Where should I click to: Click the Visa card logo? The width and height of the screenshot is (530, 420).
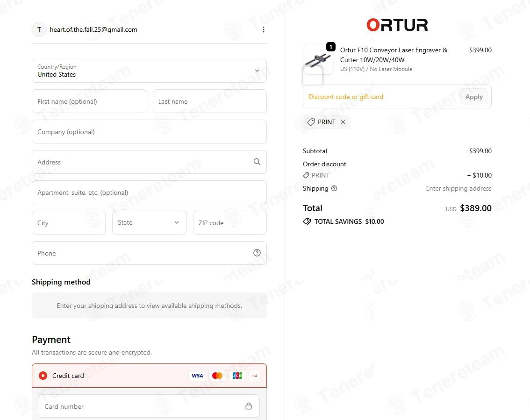pyautogui.click(x=197, y=376)
